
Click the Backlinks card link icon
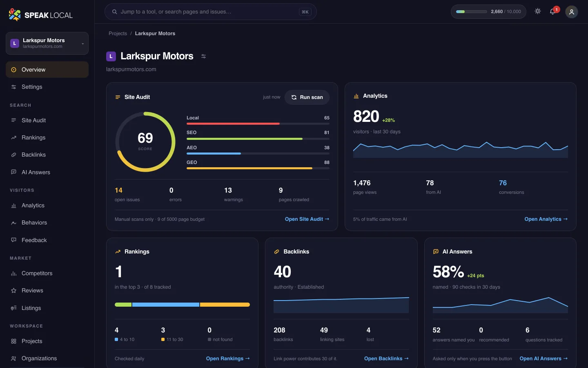click(276, 252)
